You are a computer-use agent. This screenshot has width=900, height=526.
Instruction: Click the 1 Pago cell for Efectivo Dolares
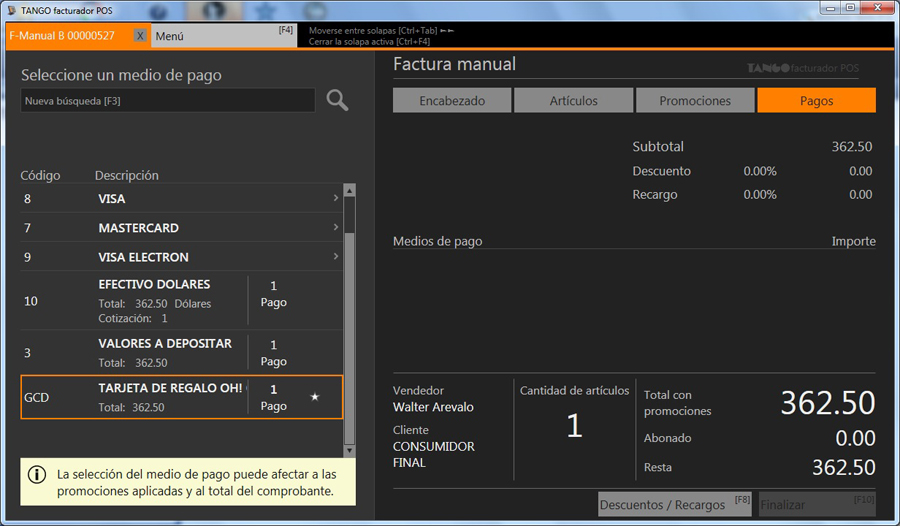point(274,294)
